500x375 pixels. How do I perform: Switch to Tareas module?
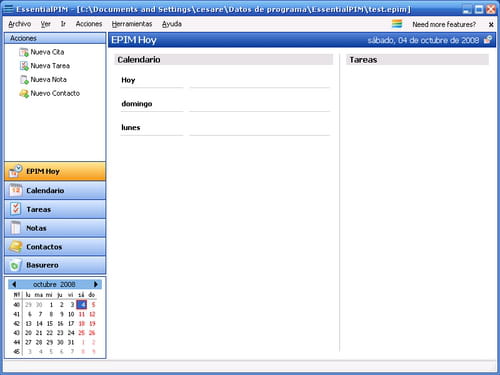tap(55, 209)
